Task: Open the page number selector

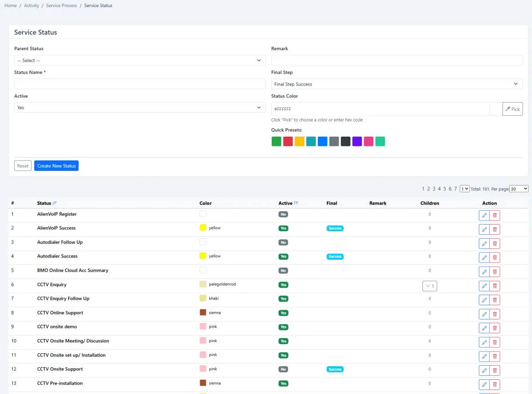Action: [465, 189]
